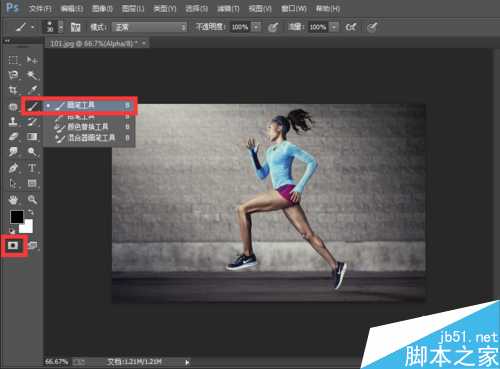Select the Rectangular Marquee tool

point(13,60)
